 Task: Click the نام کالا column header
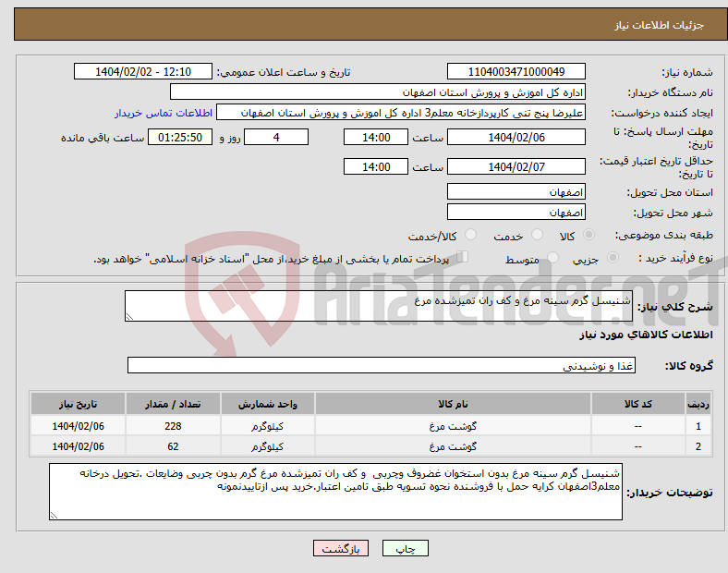[x=453, y=404]
